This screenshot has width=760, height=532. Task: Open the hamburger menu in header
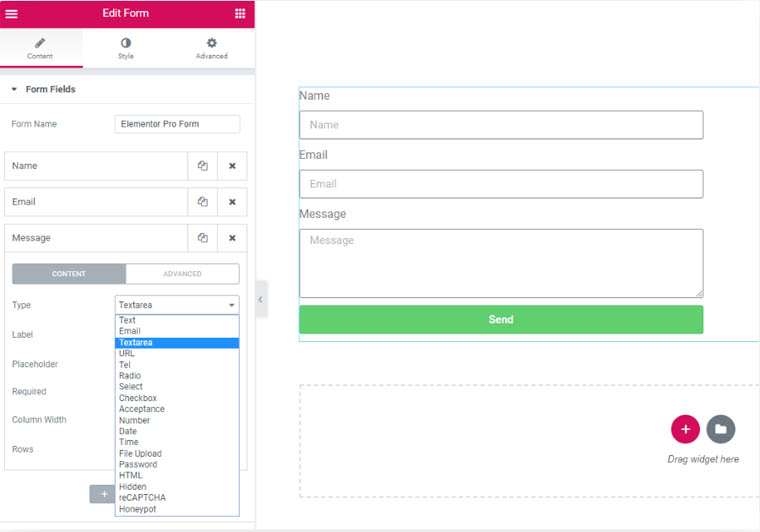coord(12,14)
